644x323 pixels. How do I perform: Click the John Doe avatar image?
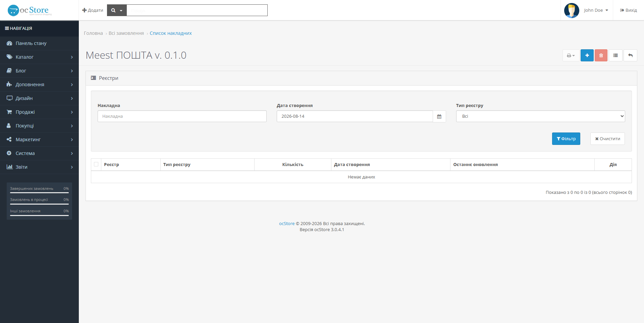click(x=572, y=10)
